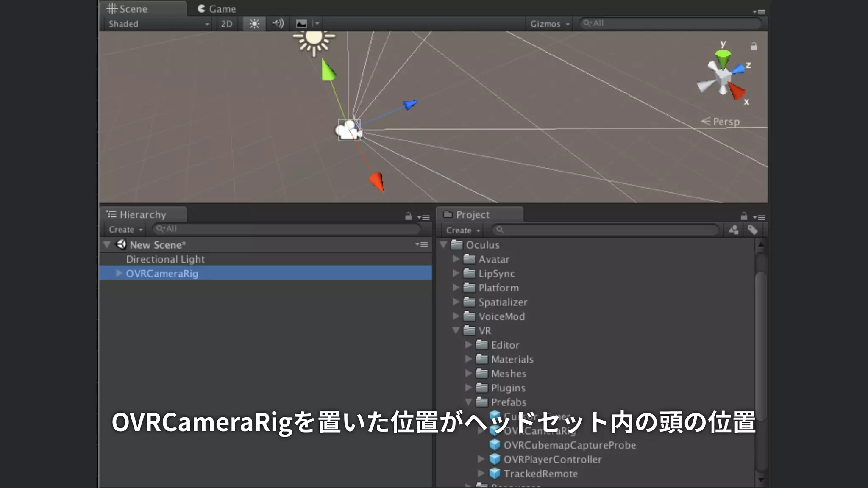This screenshot has width=868, height=488.
Task: Toggle the orientation gizmo lock
Action: click(x=754, y=46)
